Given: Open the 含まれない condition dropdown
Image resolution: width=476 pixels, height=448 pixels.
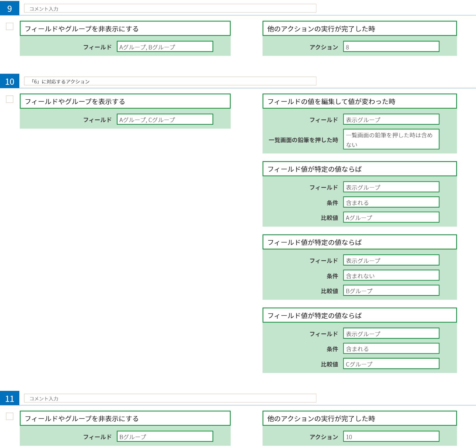Looking at the screenshot, I should coord(391,275).
